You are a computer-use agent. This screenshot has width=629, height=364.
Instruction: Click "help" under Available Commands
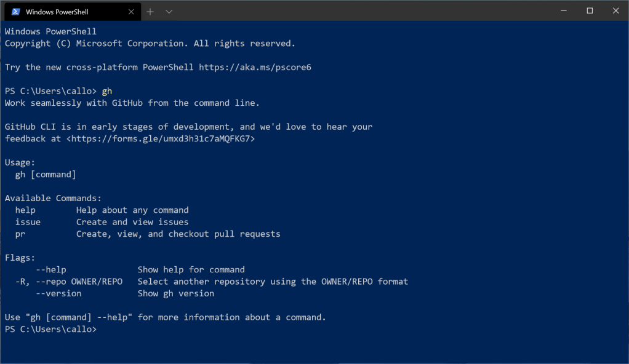[25, 210]
